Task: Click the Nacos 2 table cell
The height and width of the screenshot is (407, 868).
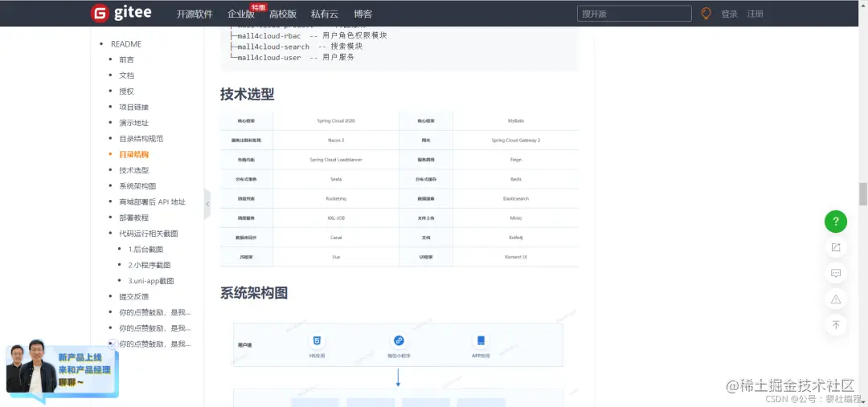Action: tap(336, 140)
